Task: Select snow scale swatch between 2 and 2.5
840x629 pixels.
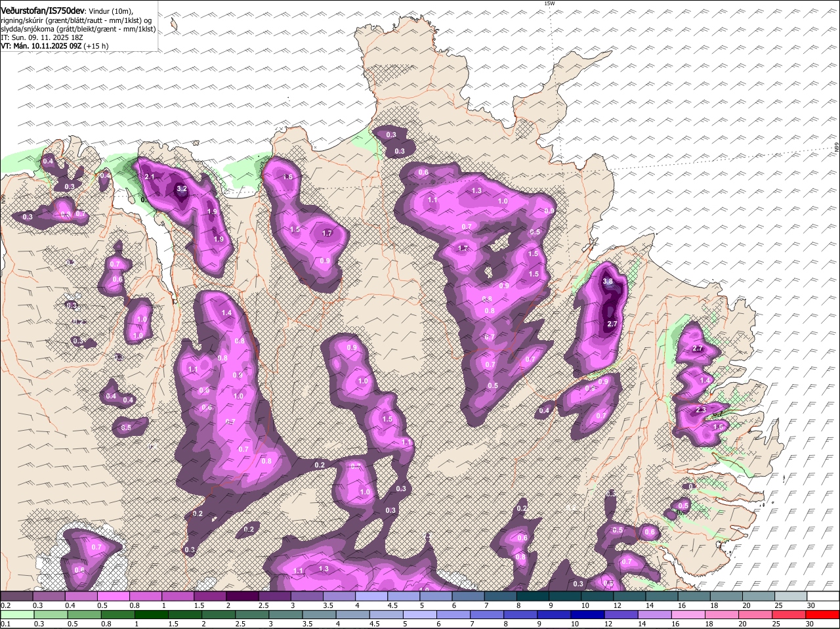Action: 242,596
